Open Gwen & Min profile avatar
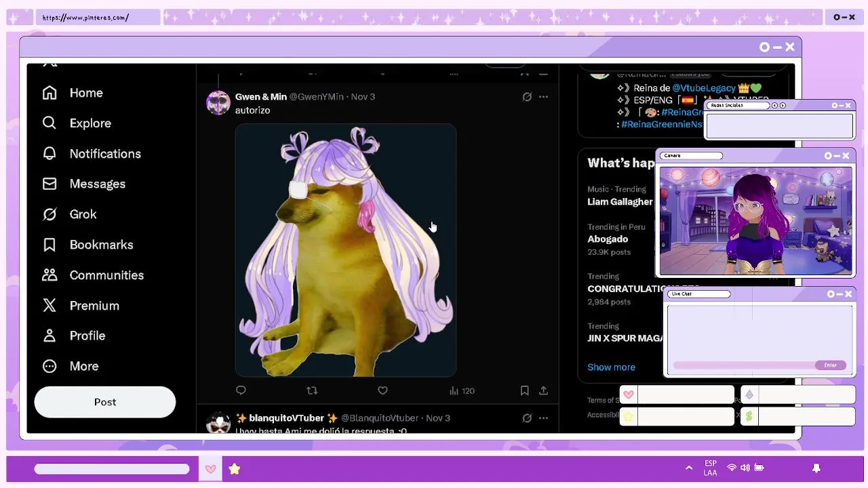The image size is (868, 488). (x=218, y=103)
